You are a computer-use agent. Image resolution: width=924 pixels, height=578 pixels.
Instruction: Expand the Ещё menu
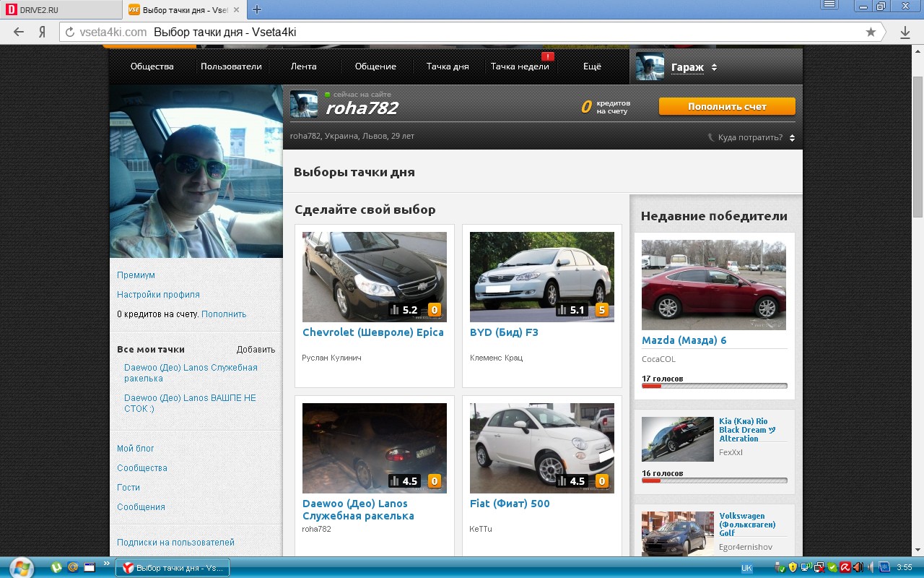pos(592,66)
